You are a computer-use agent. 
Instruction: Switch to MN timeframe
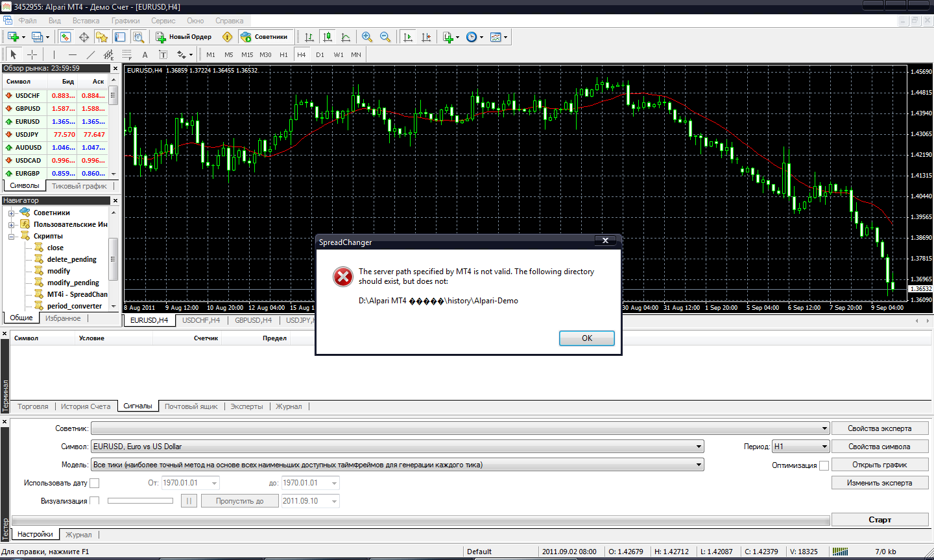[x=356, y=54]
